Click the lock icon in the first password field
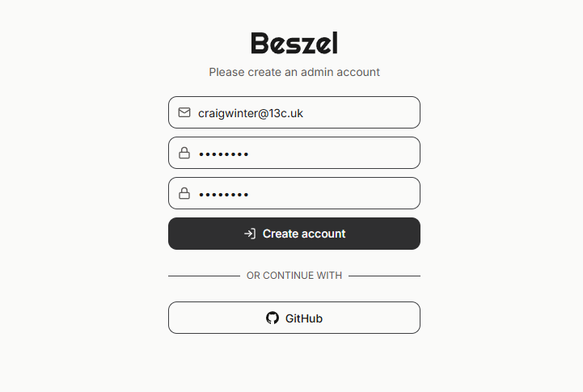Screen dimensions: 583x392 pos(184,153)
